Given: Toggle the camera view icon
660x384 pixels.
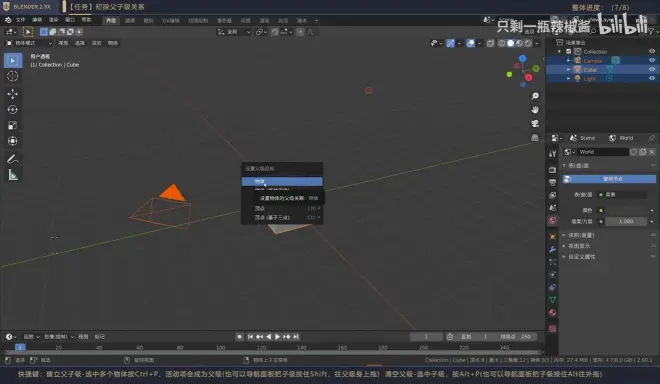Looking at the screenshot, I should (535, 124).
